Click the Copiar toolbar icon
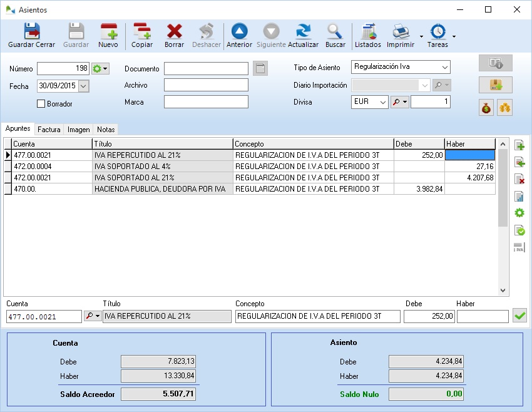532x412 pixels. tap(142, 36)
